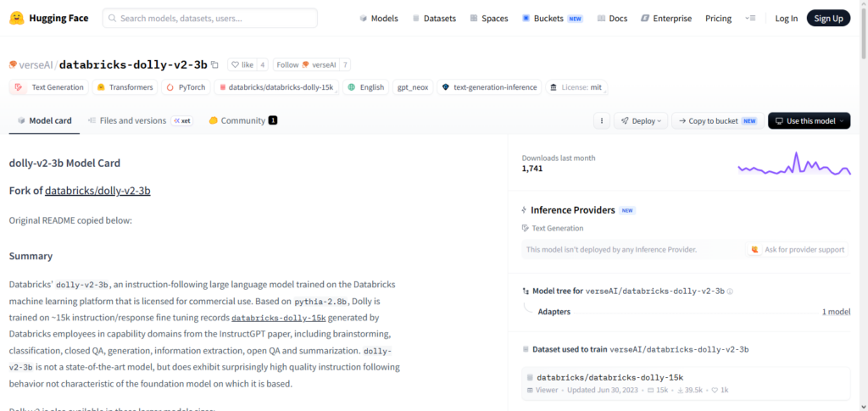The width and height of the screenshot is (868, 411).
Task: Open the verseAI organization link
Action: [x=36, y=64]
